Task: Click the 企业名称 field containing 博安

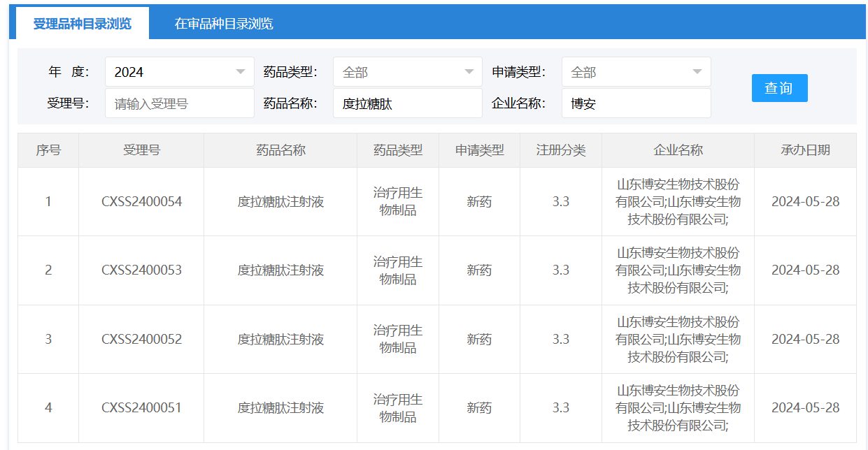Action: point(636,103)
